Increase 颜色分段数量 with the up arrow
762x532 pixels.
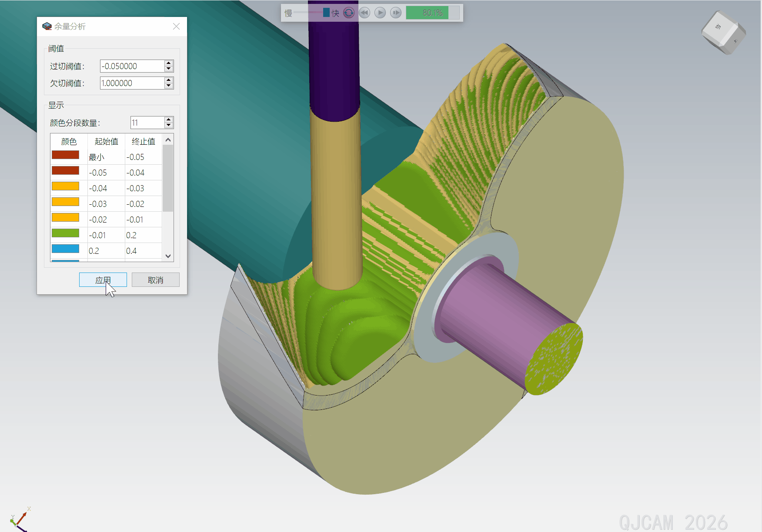(169, 120)
